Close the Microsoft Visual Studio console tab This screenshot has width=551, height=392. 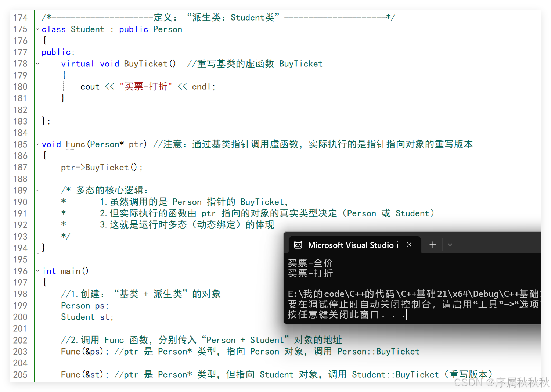(409, 245)
